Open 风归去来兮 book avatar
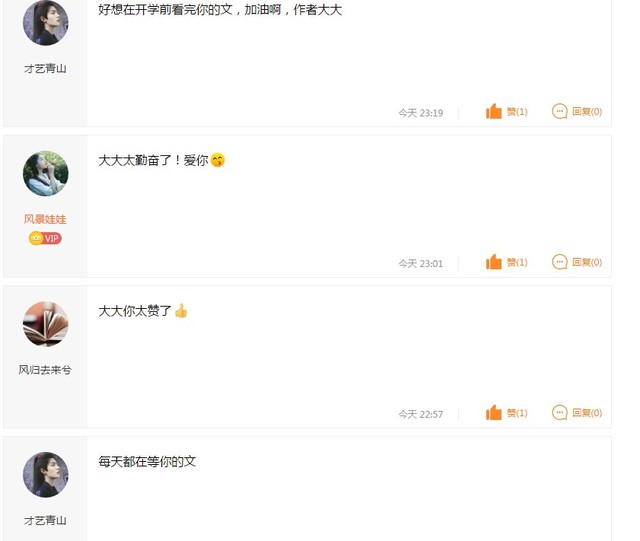The height and width of the screenshot is (541, 640). (46, 324)
